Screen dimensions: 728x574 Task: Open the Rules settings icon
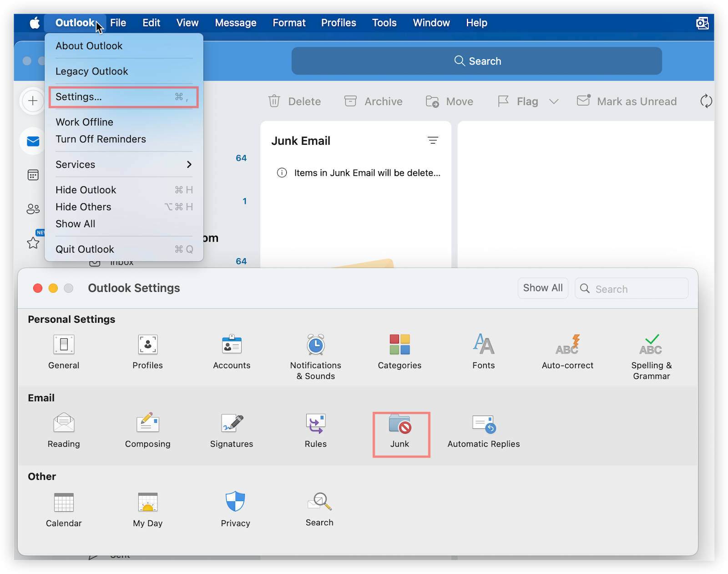(315, 424)
